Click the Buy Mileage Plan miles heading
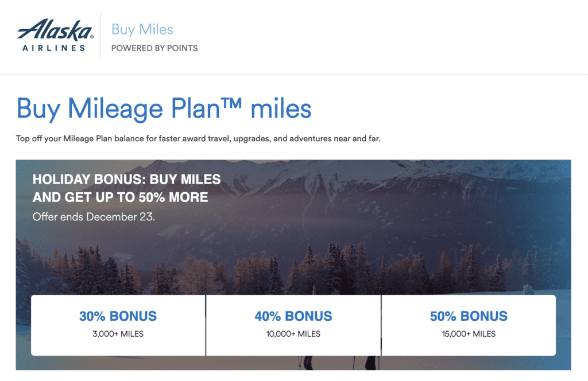Viewport: 588px width, 381px height. click(164, 108)
